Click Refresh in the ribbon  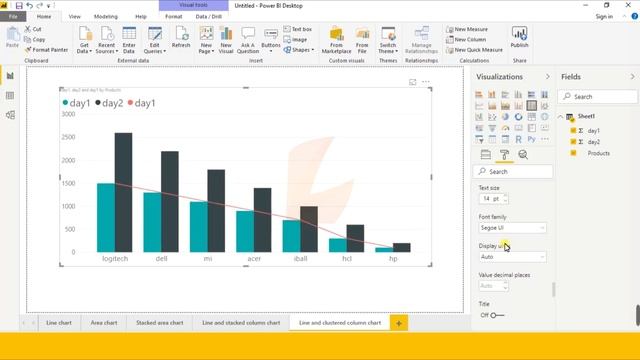tap(181, 38)
